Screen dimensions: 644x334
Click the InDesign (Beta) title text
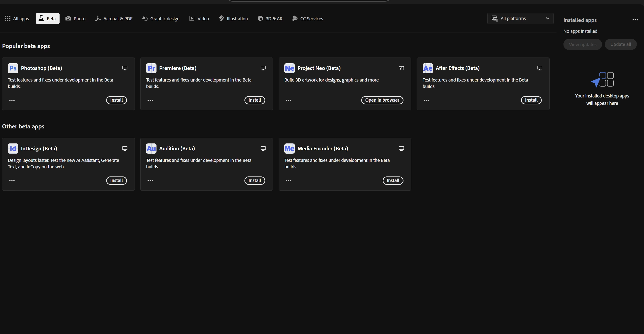[39, 148]
